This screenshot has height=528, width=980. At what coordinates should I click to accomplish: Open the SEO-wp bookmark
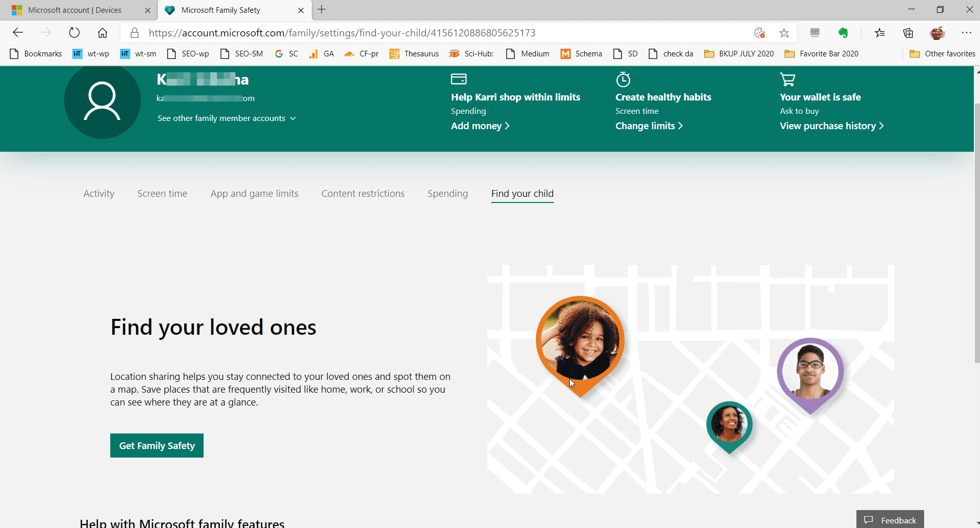(188, 54)
